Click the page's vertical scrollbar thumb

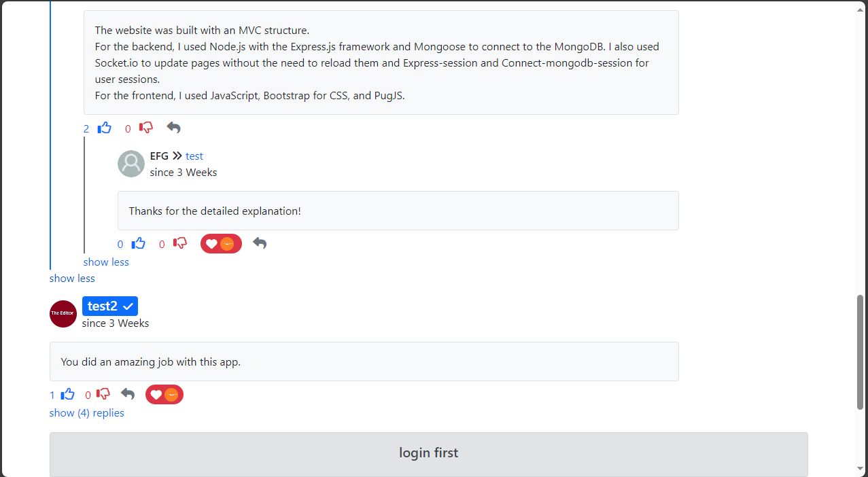click(860, 352)
